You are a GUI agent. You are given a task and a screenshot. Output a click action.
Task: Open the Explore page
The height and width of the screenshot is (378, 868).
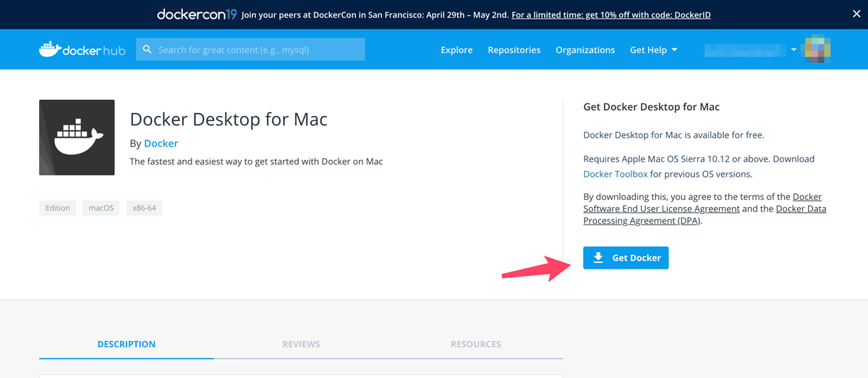(x=456, y=50)
